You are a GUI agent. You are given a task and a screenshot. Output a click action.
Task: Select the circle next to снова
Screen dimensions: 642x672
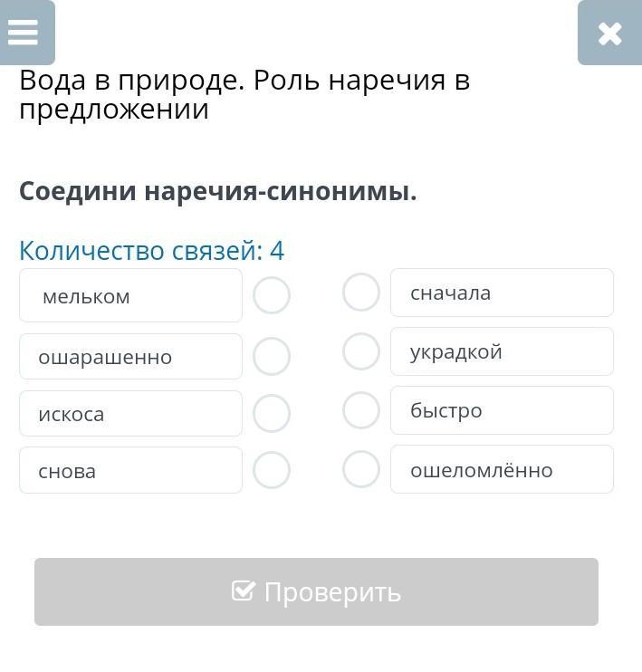272,470
